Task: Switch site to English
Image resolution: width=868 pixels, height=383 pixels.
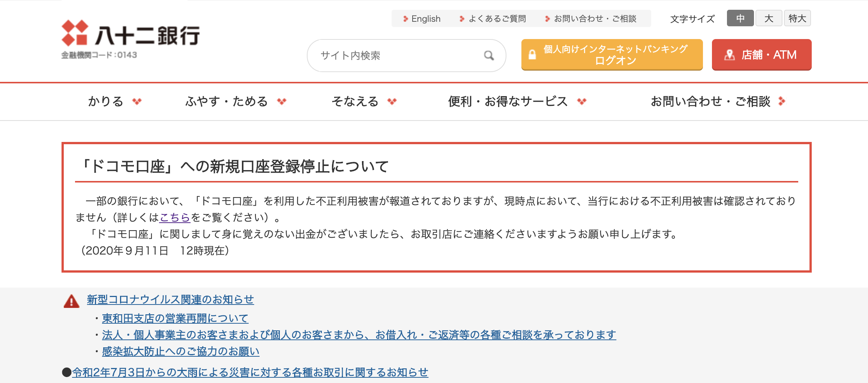Action: [426, 19]
